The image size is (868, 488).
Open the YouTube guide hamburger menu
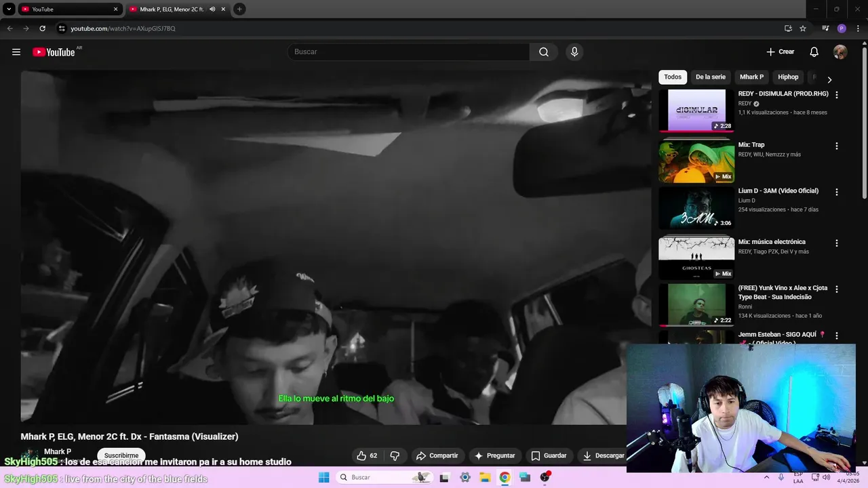pyautogui.click(x=16, y=52)
